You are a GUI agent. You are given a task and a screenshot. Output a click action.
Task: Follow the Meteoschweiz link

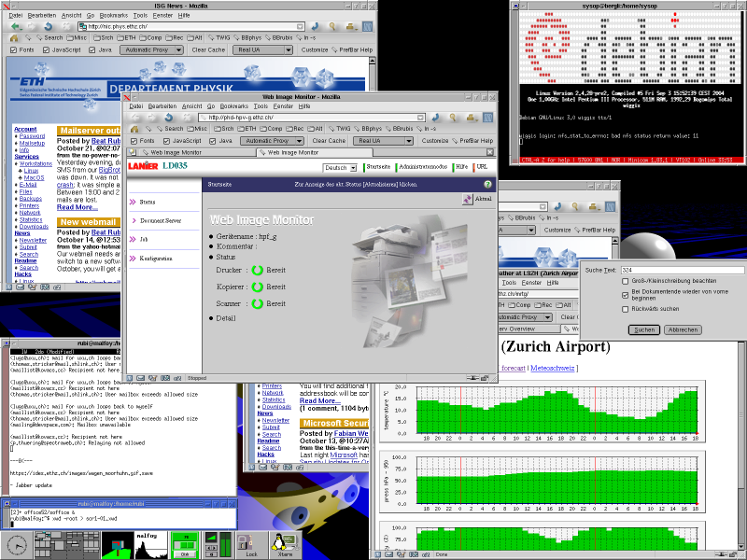tap(552, 368)
